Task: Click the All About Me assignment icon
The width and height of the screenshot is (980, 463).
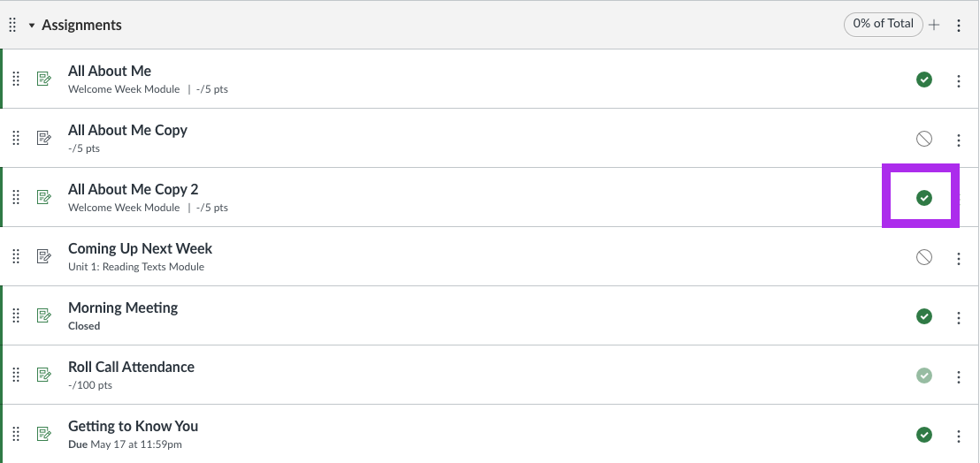Action: 43,79
